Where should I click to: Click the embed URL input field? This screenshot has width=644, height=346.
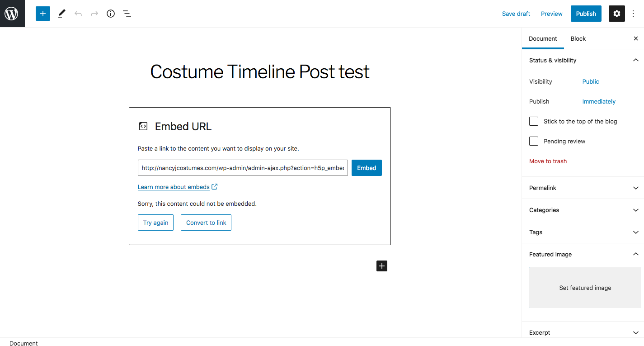coord(243,168)
